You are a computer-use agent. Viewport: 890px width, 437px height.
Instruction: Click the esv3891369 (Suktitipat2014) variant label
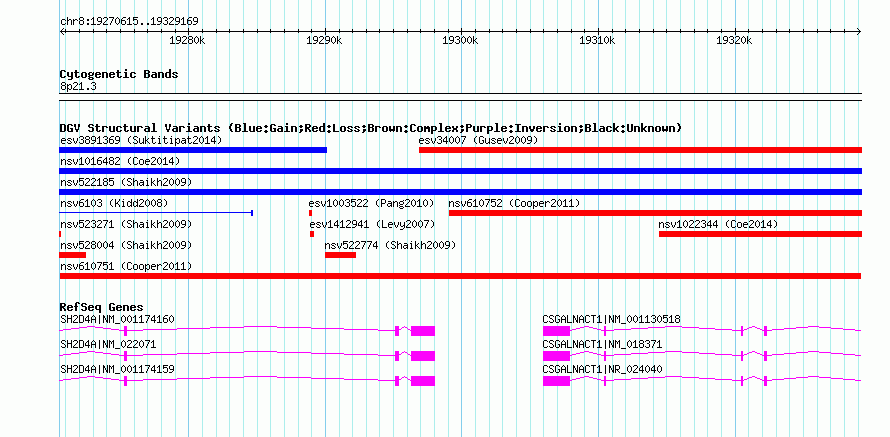click(x=141, y=140)
